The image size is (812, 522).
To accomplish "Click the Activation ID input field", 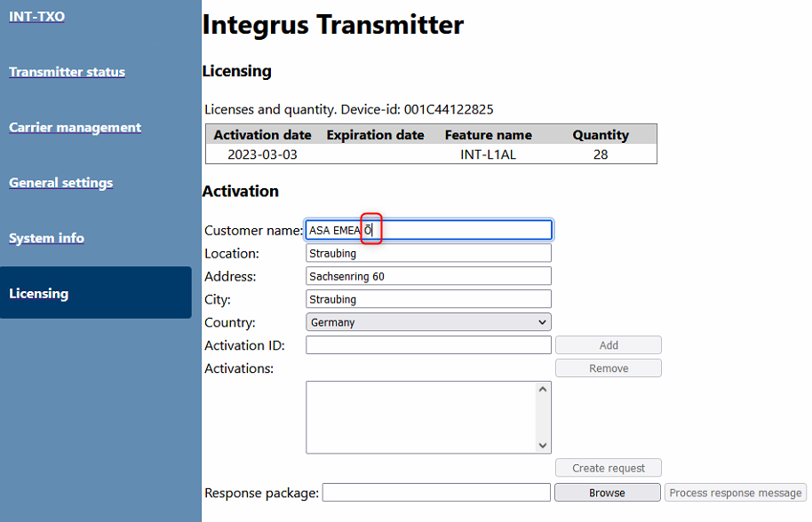I will pyautogui.click(x=428, y=345).
